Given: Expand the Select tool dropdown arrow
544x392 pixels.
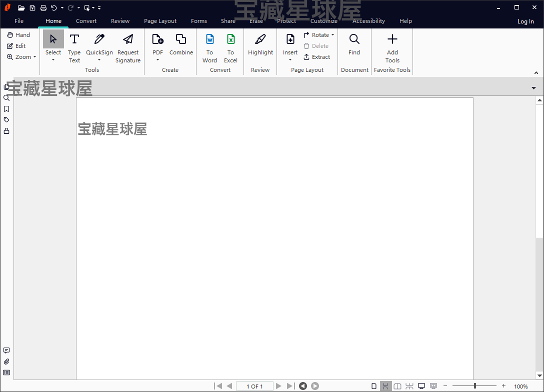Looking at the screenshot, I should [x=53, y=60].
